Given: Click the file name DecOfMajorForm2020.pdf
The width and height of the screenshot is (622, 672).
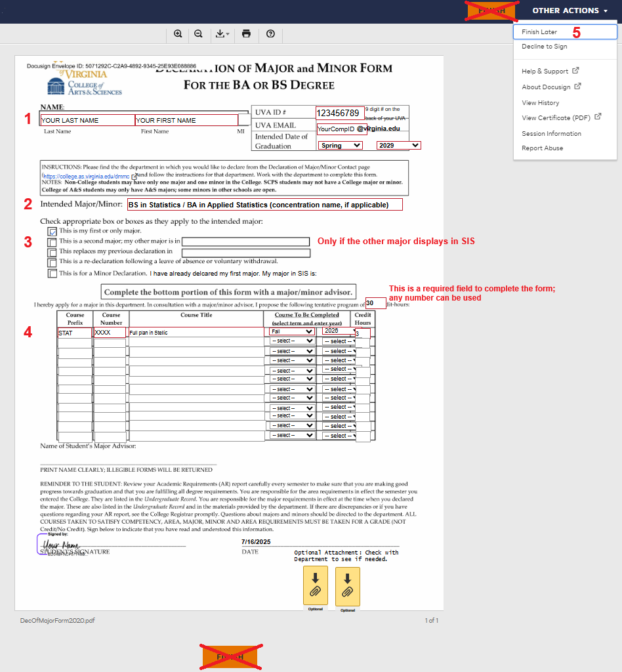Looking at the screenshot, I should (x=57, y=621).
